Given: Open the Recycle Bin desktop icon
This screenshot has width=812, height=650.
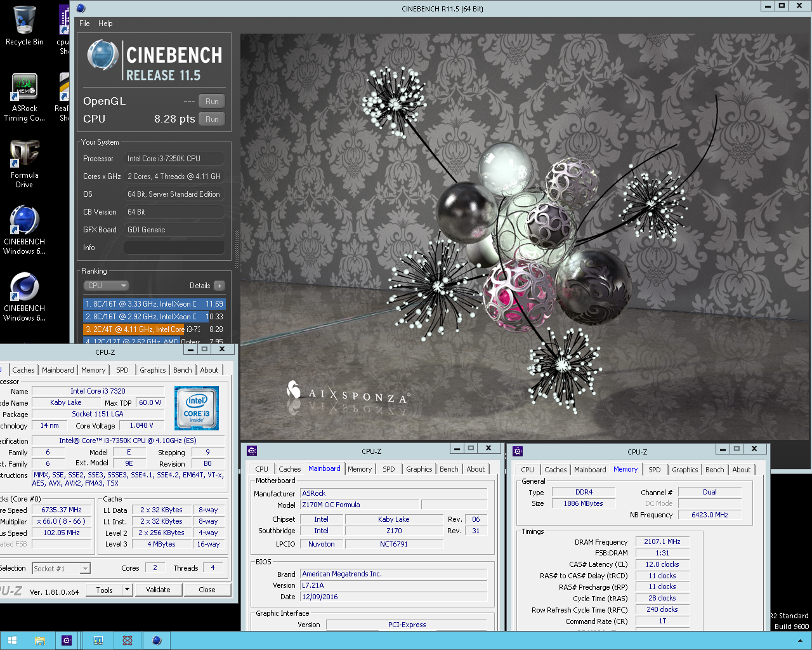Looking at the screenshot, I should (x=24, y=20).
